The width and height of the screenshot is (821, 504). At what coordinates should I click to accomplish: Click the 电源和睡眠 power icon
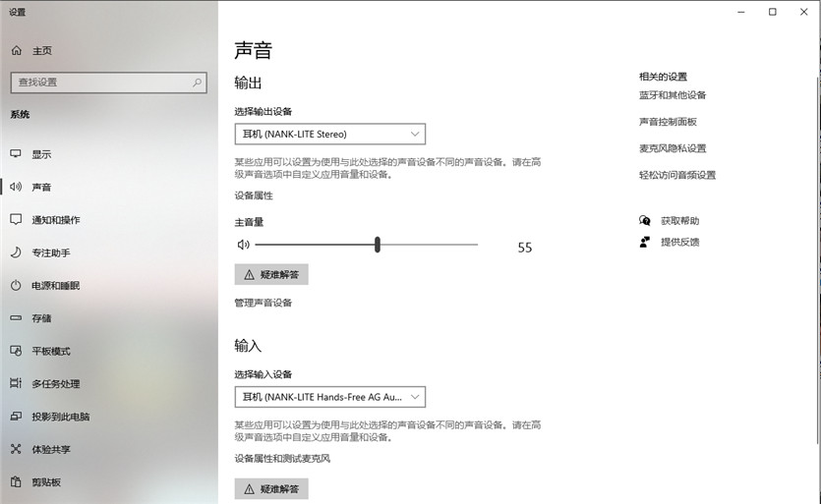[x=16, y=285]
